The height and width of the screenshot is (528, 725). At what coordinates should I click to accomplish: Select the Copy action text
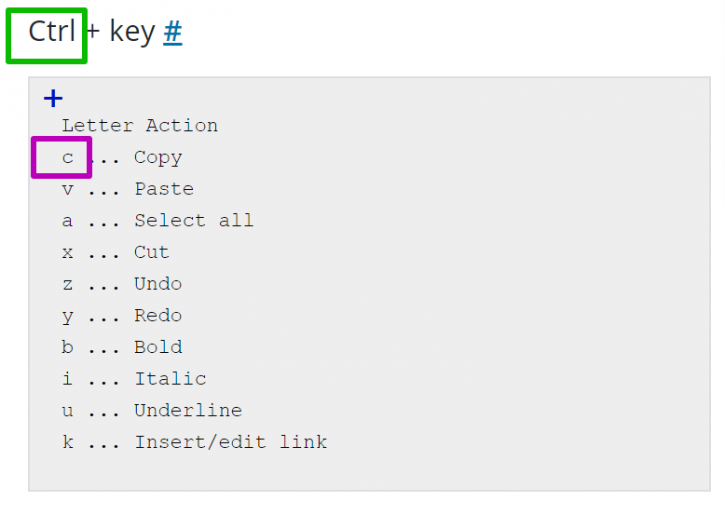(158, 158)
